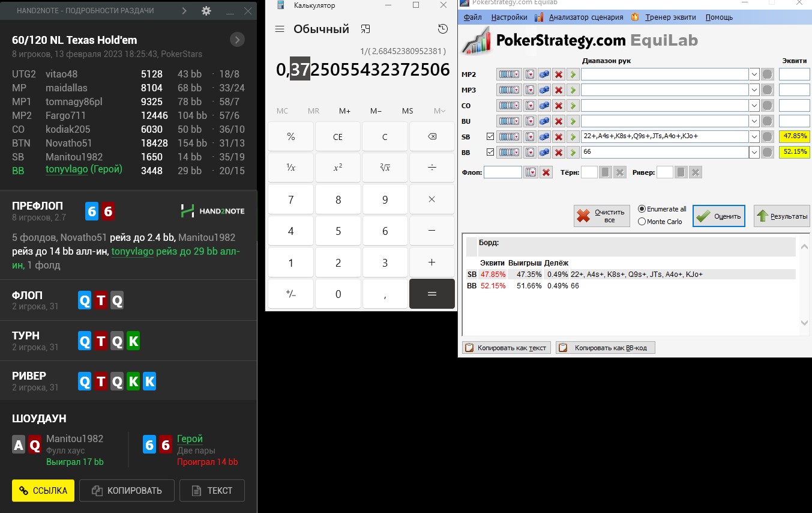Click the Hand2Note title bar chevron arrow
The image size is (812, 513).
(x=184, y=11)
